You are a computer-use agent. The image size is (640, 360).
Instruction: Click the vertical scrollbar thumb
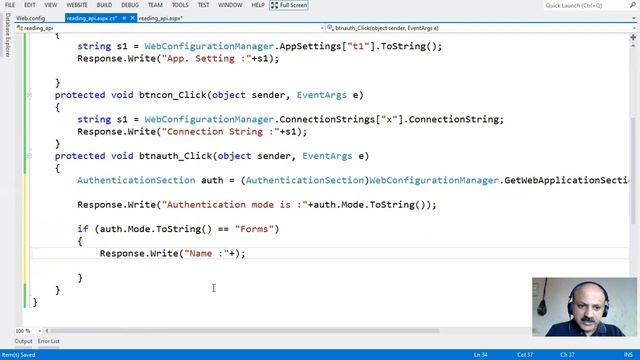coord(633,170)
